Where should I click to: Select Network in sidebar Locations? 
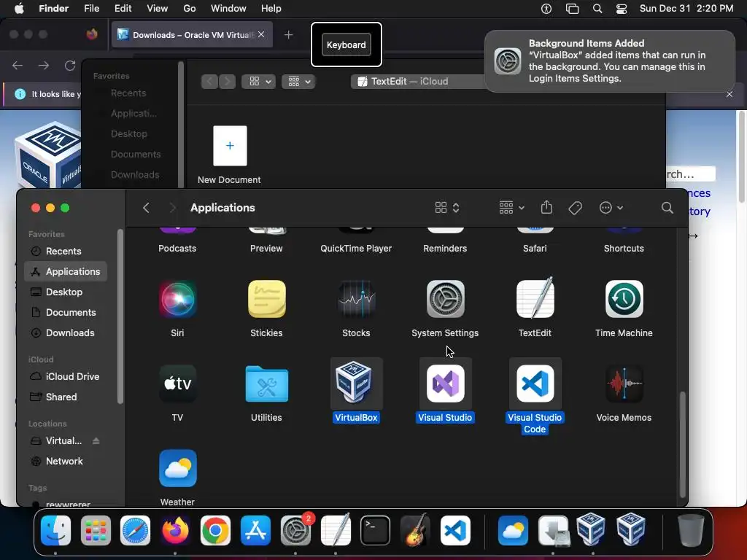coord(66,461)
